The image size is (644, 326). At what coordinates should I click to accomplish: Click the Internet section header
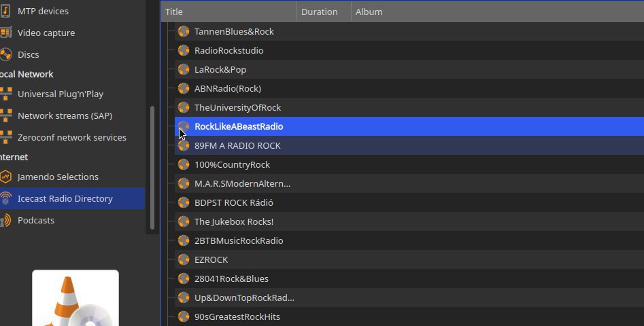point(14,157)
